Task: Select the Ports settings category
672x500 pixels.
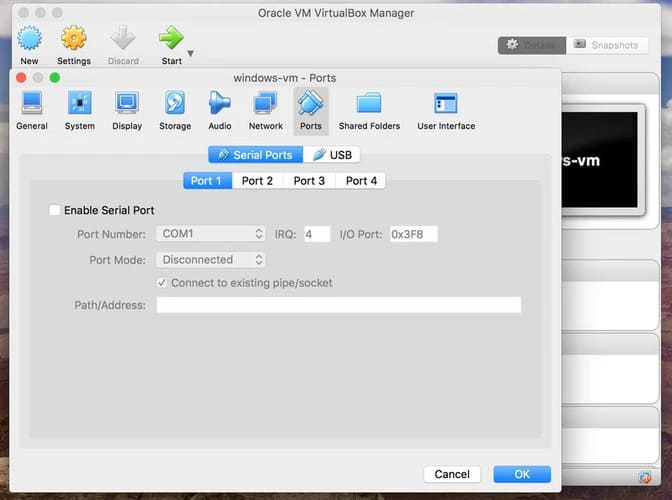Action: tap(311, 111)
